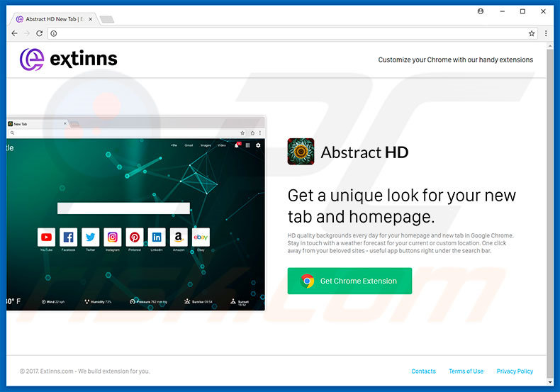
Task: Open the Terms of Use link
Action: (466, 371)
